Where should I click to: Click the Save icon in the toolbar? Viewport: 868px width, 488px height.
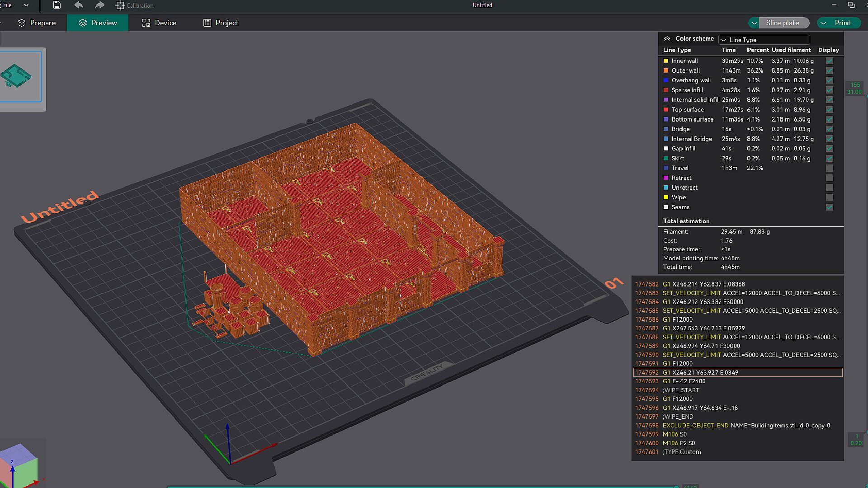pyautogui.click(x=57, y=5)
